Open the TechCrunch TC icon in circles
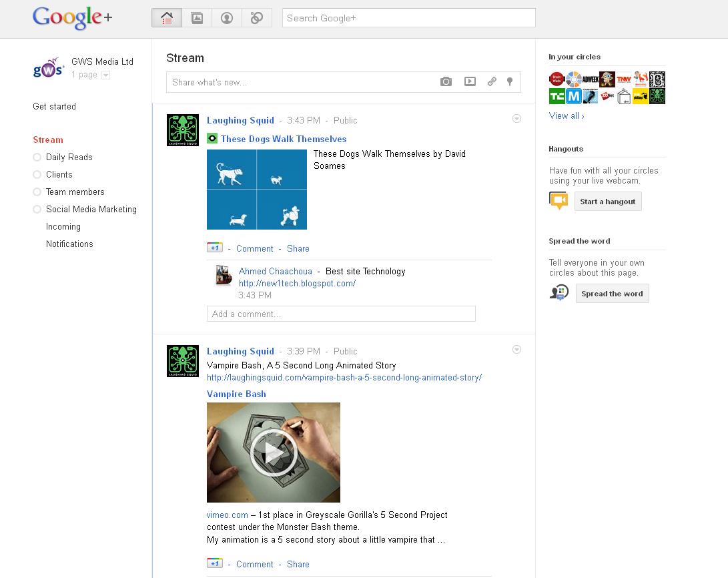The image size is (728, 578). point(557,96)
